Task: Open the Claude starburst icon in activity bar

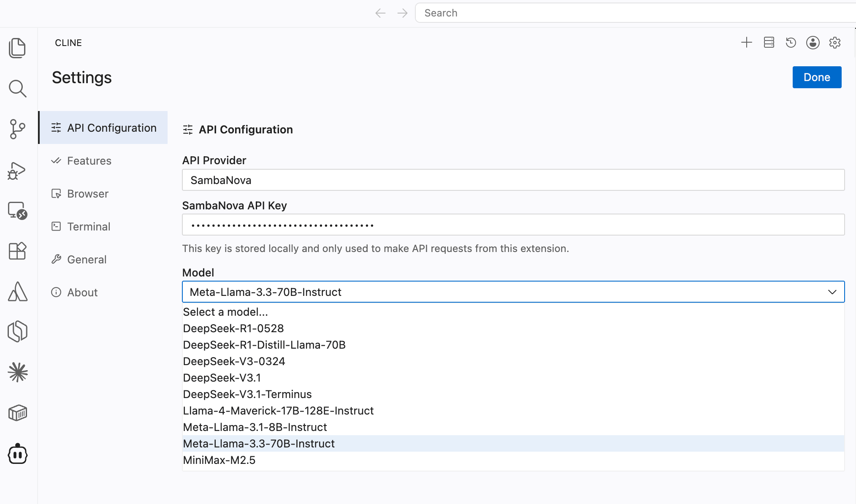Action: (17, 372)
